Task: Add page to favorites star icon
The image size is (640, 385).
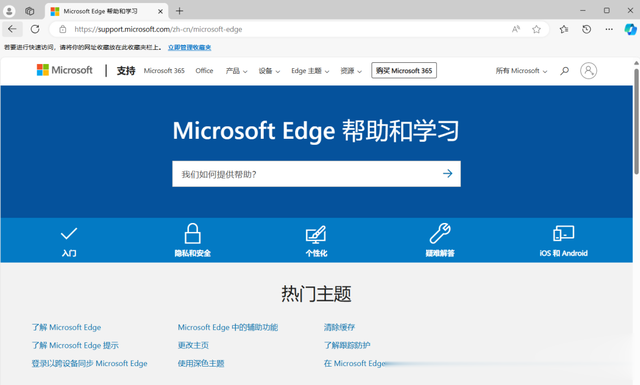Action: click(536, 29)
